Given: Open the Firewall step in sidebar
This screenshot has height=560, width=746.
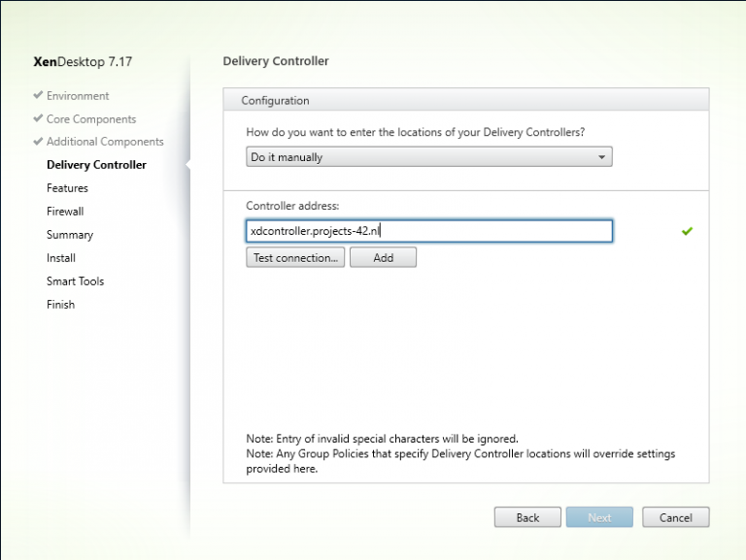Looking at the screenshot, I should 65,212.
